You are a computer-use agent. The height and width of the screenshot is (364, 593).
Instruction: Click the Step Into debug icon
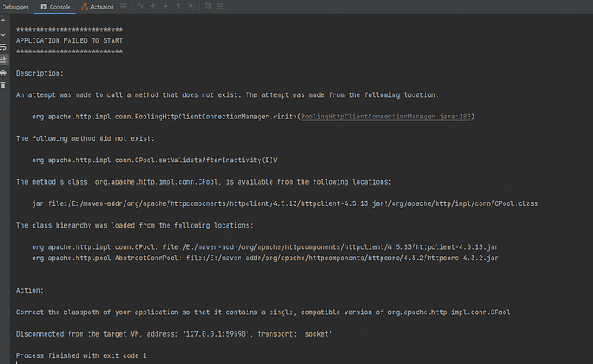tap(150, 6)
